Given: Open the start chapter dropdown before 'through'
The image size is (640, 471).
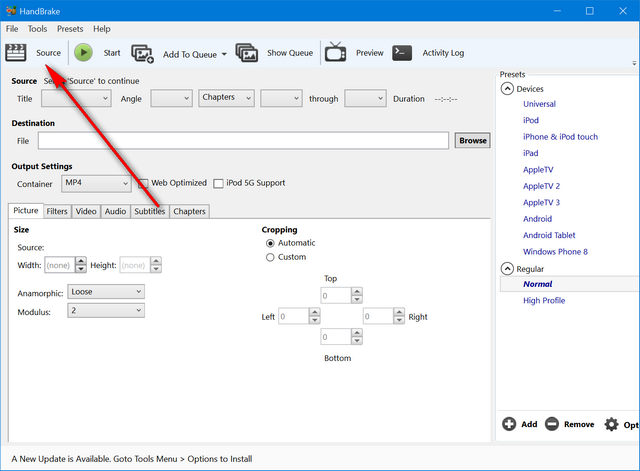Looking at the screenshot, I should [x=281, y=98].
